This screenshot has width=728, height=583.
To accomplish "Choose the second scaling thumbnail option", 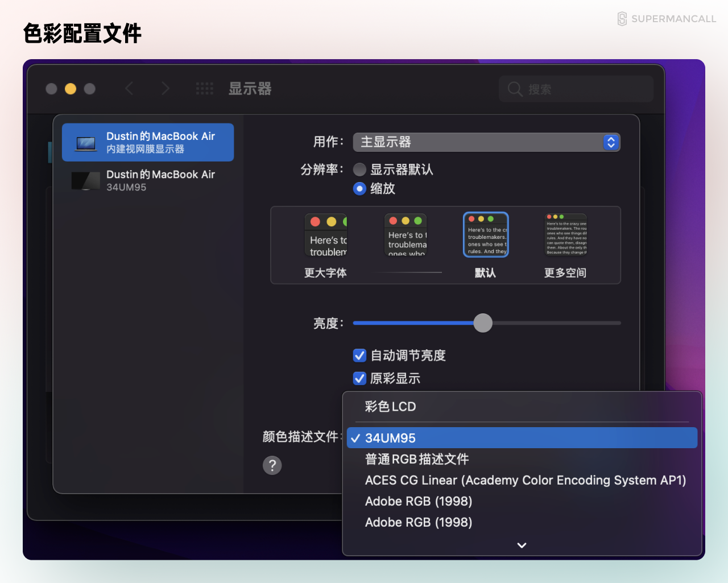I will 406,234.
